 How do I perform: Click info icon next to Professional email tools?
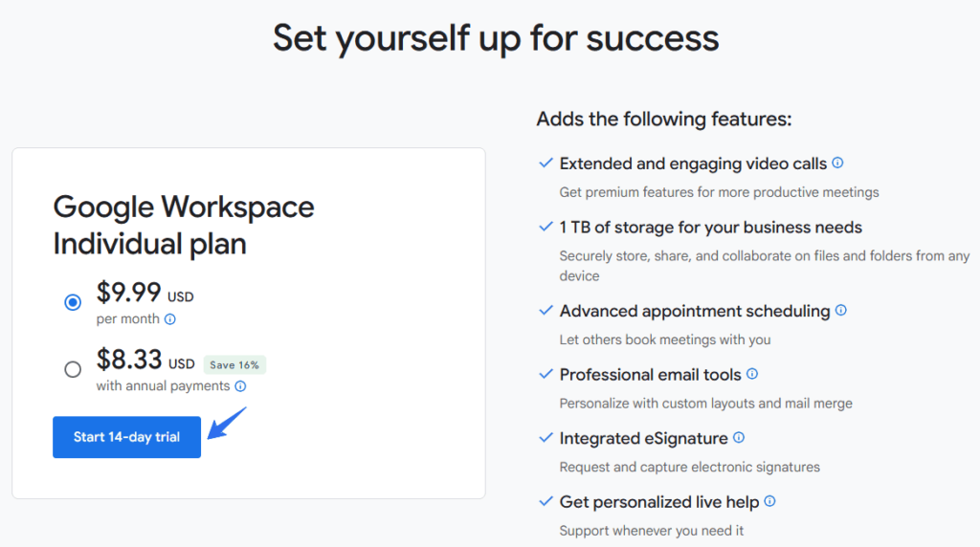[x=752, y=374]
